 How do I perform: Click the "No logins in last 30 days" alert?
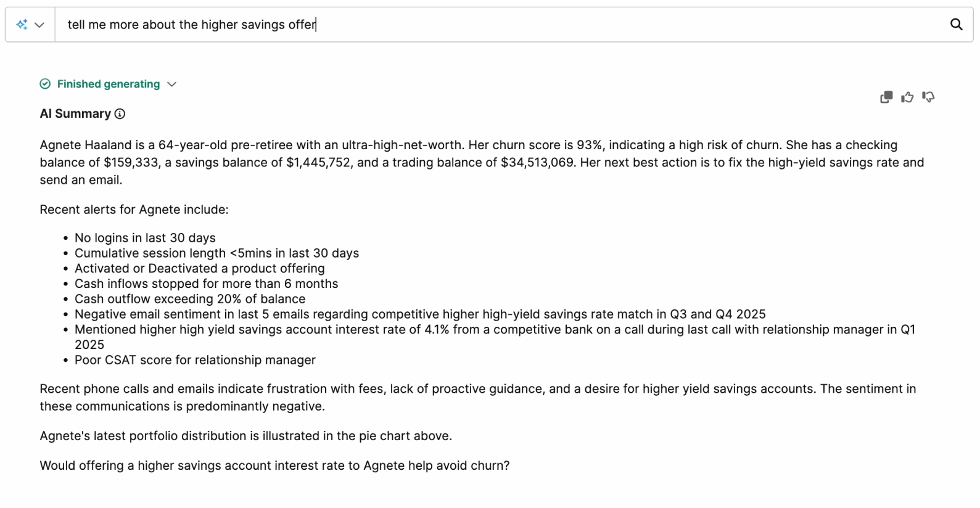coord(145,238)
